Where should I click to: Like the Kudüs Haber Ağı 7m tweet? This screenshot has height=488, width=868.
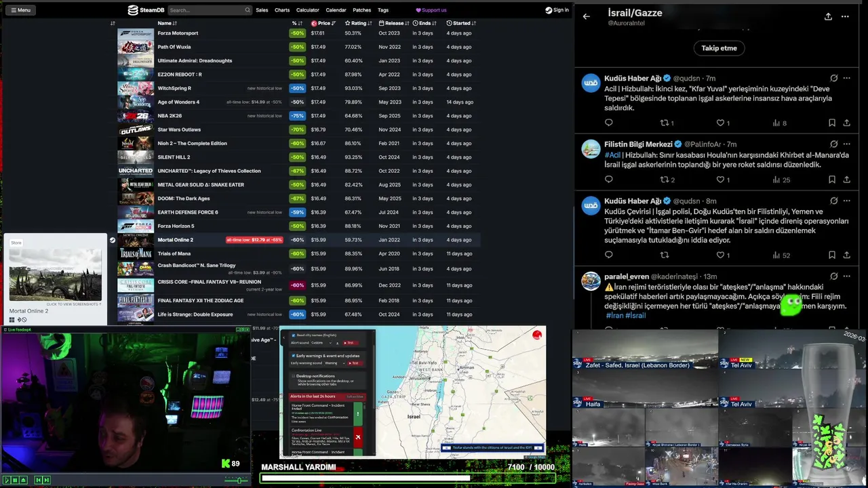pos(720,123)
